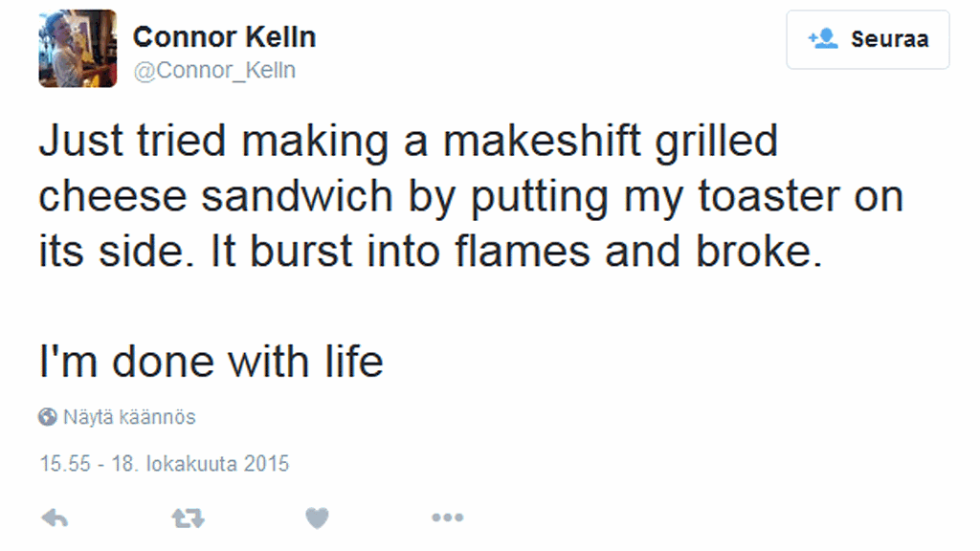
Task: Open profile via the Connor Kelln name
Action: coord(224,37)
